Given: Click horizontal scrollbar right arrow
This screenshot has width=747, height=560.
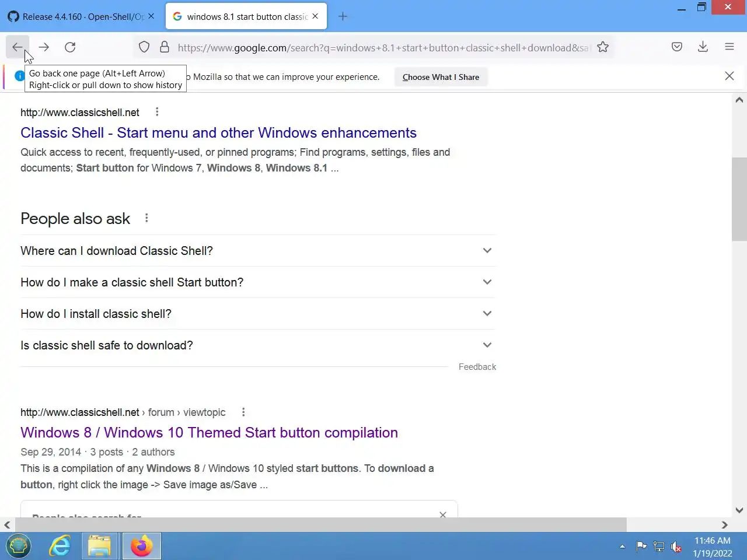Looking at the screenshot, I should point(725,525).
